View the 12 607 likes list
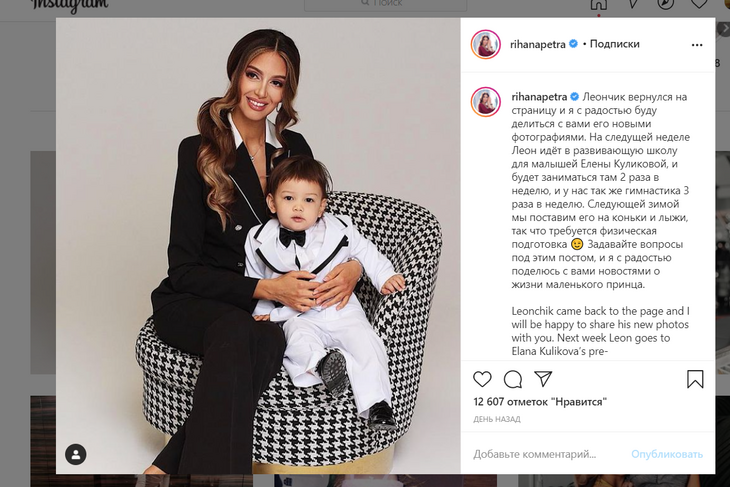Screen dimensions: 730x487 coord(540,402)
